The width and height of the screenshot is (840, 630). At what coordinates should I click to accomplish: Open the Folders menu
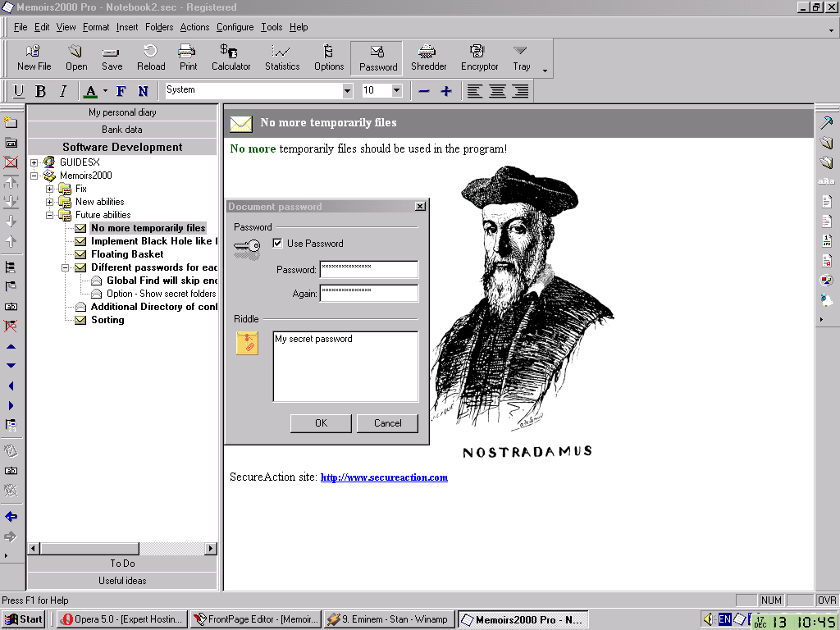click(x=158, y=26)
